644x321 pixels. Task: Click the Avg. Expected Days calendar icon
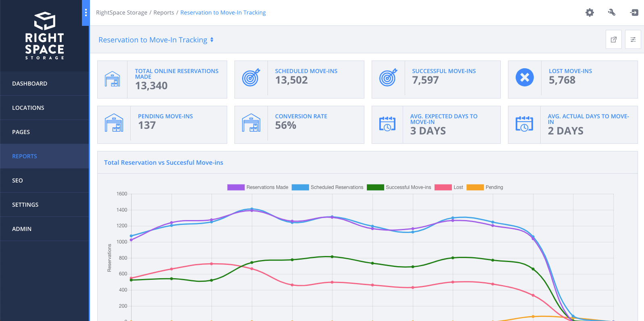(x=387, y=124)
